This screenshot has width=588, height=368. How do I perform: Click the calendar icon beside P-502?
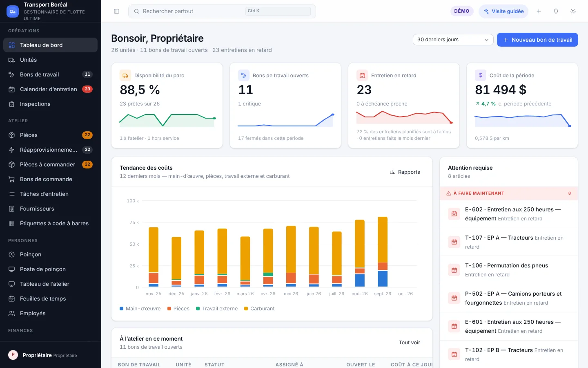coord(454,298)
